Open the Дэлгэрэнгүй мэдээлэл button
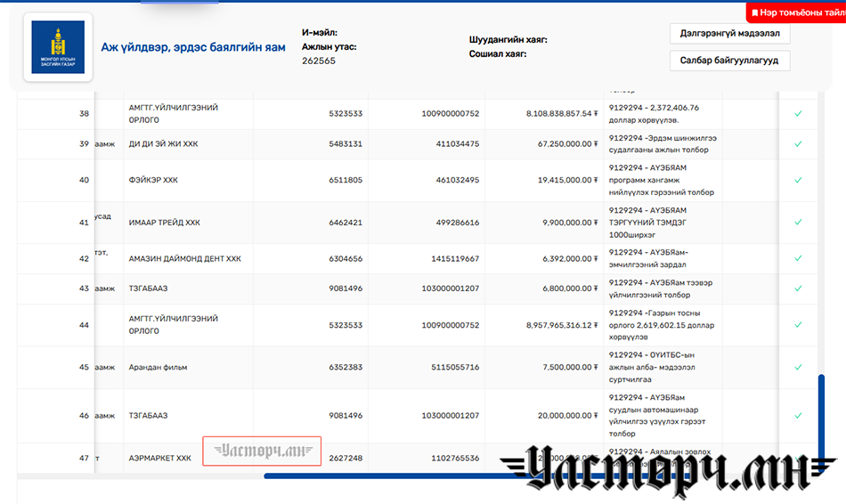The image size is (846, 504). point(729,34)
